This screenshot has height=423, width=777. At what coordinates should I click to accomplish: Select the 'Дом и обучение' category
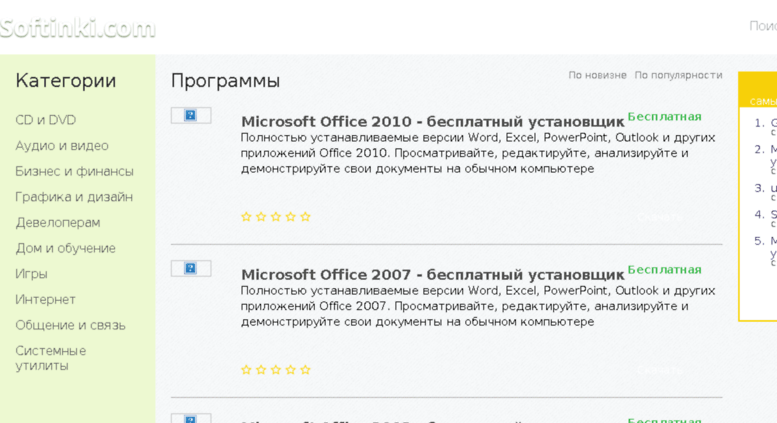(x=65, y=249)
